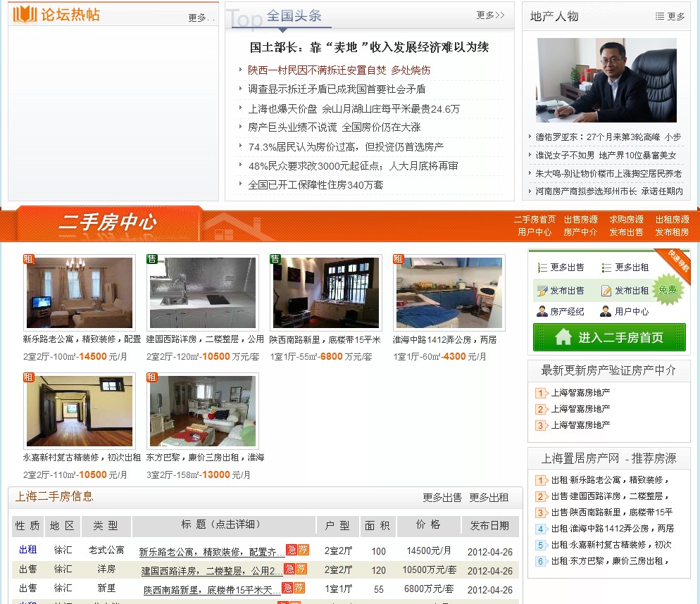Click the blue 出租 link in first row

point(27,550)
